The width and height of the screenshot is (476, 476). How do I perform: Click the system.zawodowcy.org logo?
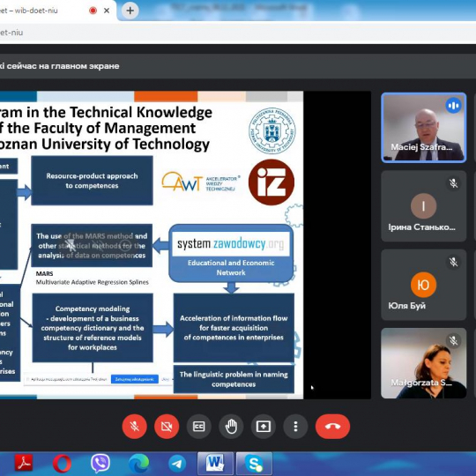tap(231, 244)
